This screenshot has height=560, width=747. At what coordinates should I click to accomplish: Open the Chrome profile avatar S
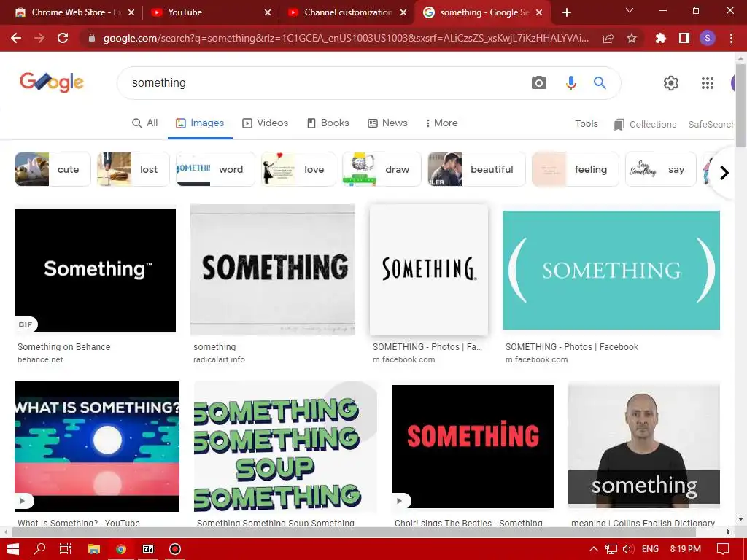click(x=708, y=38)
